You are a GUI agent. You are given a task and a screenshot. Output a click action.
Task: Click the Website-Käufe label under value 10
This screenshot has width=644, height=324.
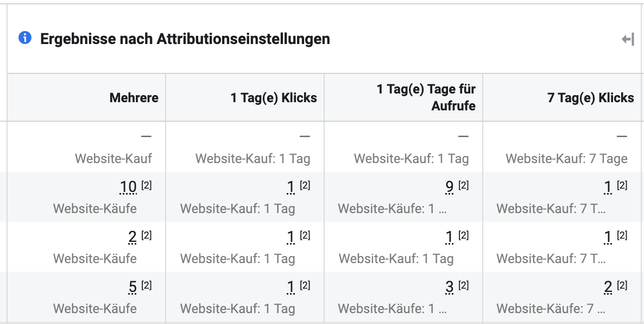(x=95, y=208)
